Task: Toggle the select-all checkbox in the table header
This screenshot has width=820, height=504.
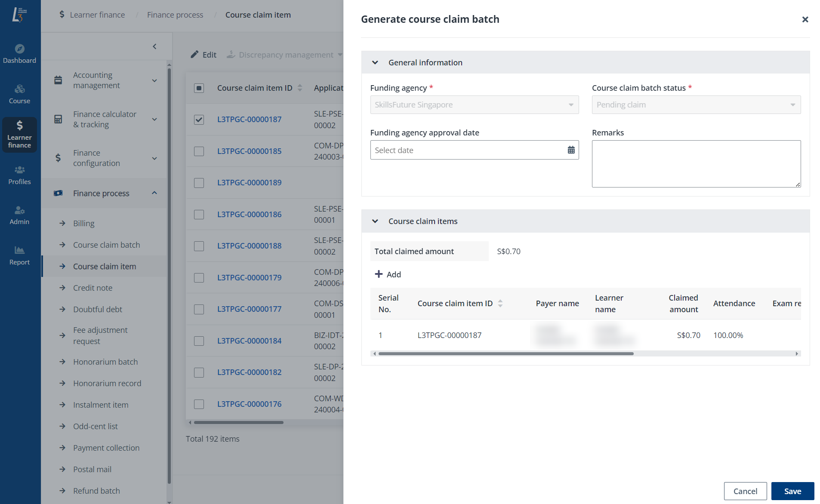Action: [198, 88]
